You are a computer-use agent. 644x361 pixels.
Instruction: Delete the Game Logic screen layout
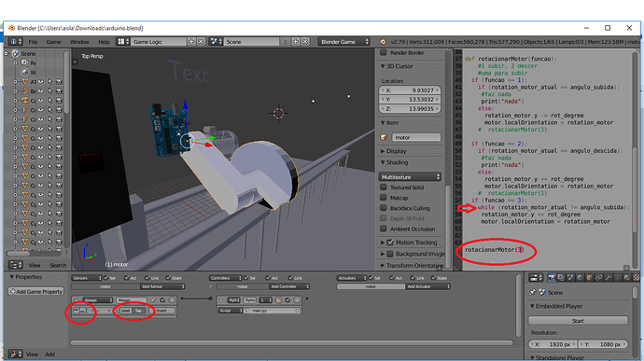coord(201,41)
